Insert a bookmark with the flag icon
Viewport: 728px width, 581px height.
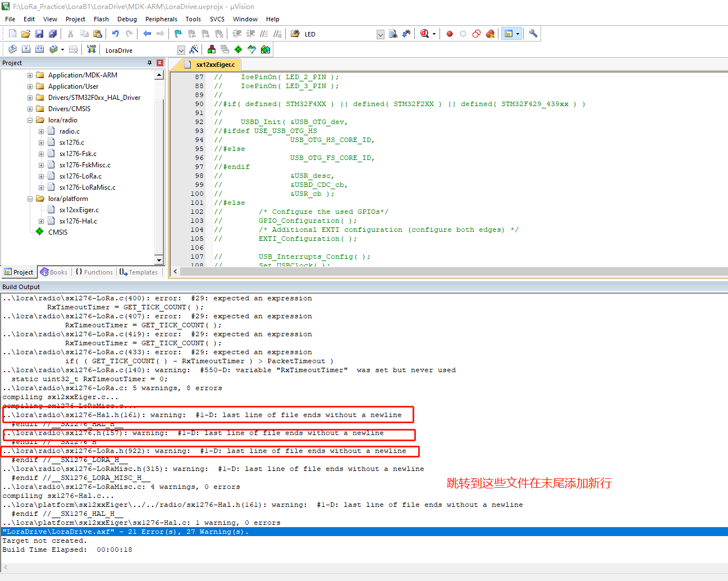click(x=178, y=34)
